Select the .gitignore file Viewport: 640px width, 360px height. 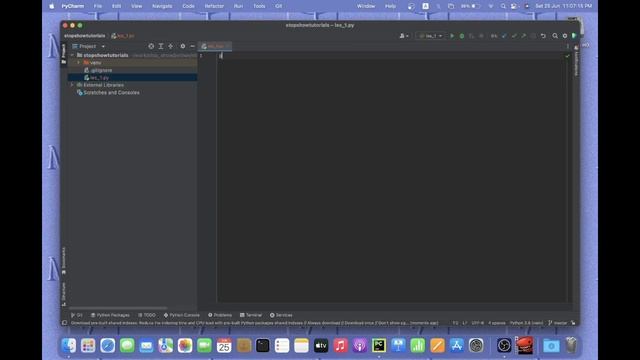point(101,70)
